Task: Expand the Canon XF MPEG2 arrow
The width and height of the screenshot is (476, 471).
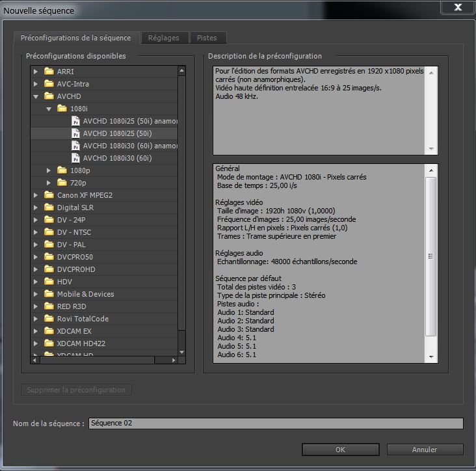Action: pyautogui.click(x=36, y=195)
